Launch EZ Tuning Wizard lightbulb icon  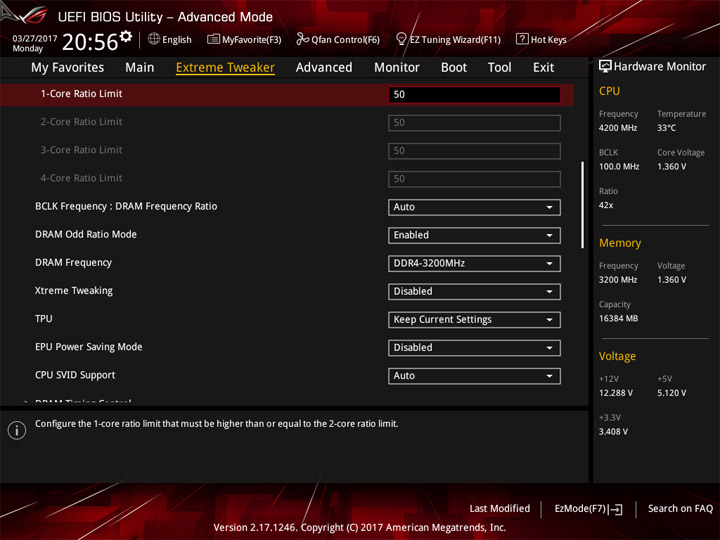coord(401,39)
